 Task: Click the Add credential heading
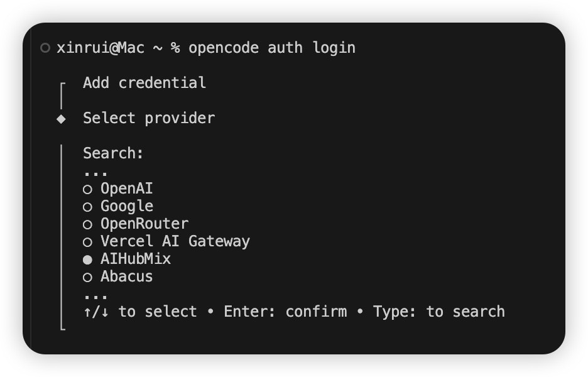click(143, 82)
